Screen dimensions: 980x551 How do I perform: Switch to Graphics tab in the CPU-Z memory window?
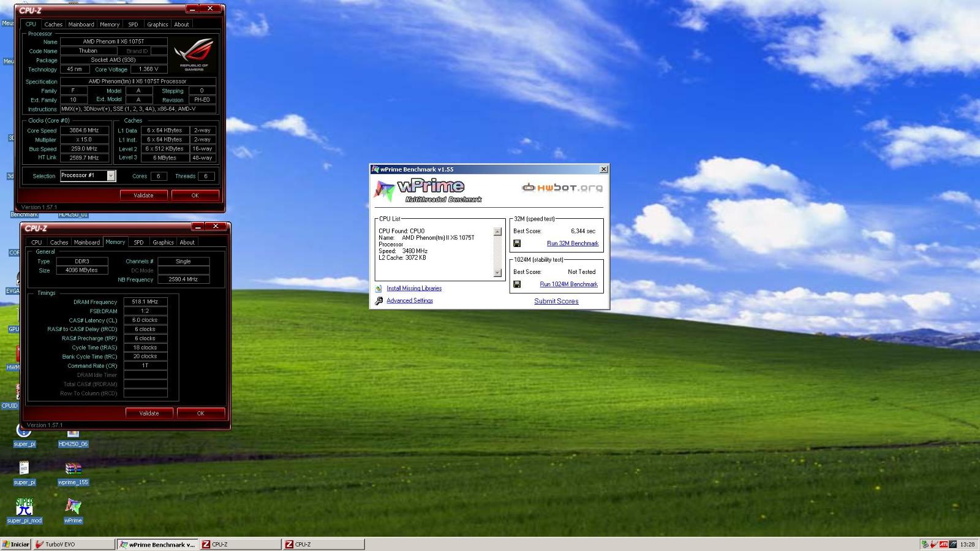click(163, 242)
